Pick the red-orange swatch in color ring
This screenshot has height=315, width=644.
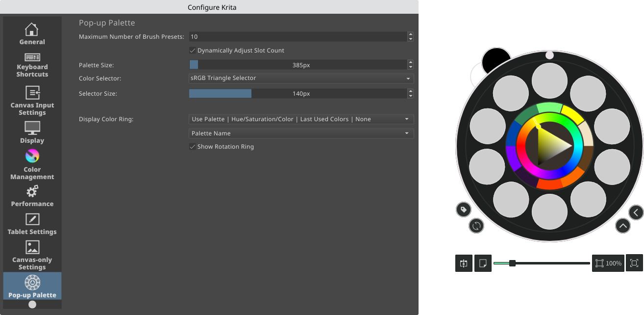pos(549,184)
